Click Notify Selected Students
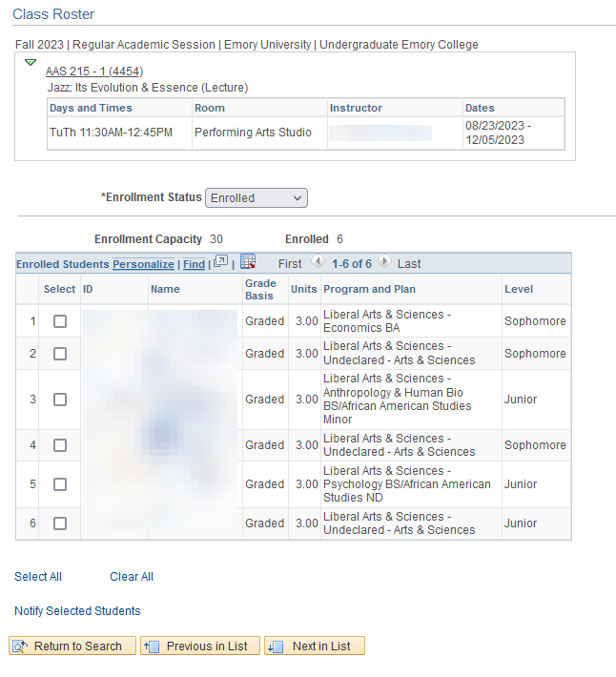Screen dimensions: 616x677 77,611
